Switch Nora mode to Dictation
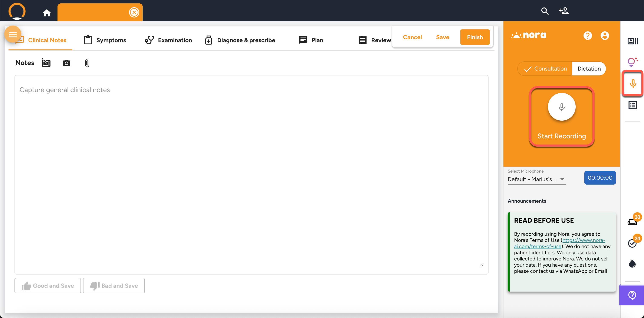This screenshot has height=318, width=644. (x=589, y=69)
